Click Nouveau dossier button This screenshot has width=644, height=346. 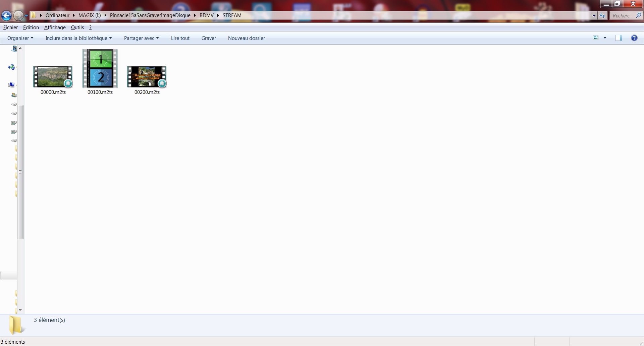pyautogui.click(x=247, y=38)
